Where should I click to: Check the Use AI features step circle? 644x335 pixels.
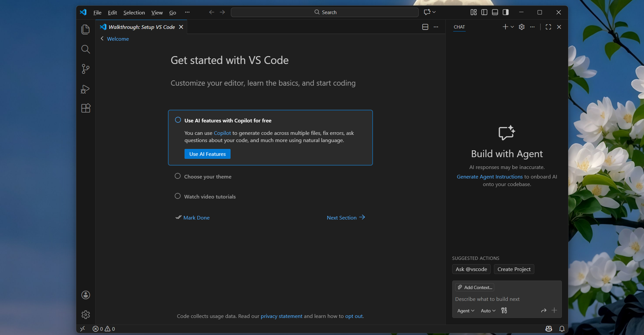point(178,120)
